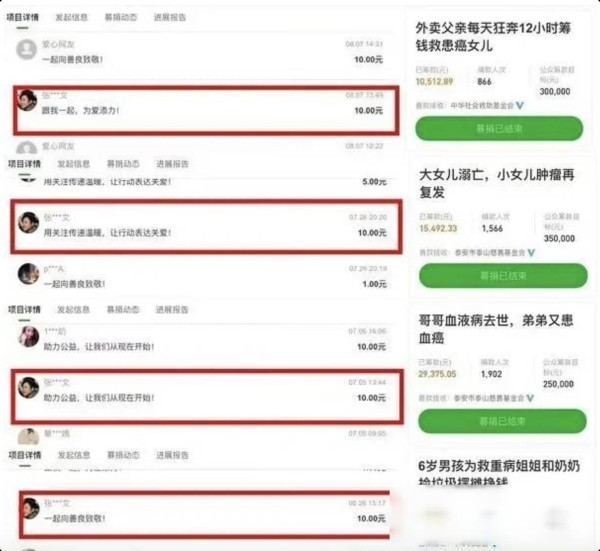Click 募捐已结束 button under 哥哥血液病 project
This screenshot has height=551, width=600.
pos(502,421)
